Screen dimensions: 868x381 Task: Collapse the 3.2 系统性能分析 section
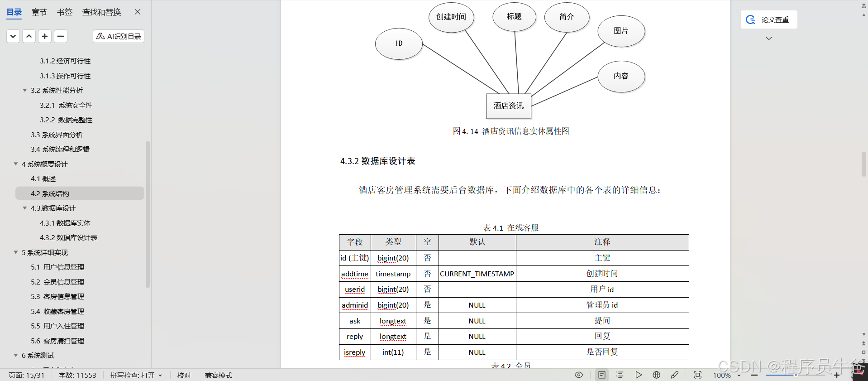[x=25, y=90]
